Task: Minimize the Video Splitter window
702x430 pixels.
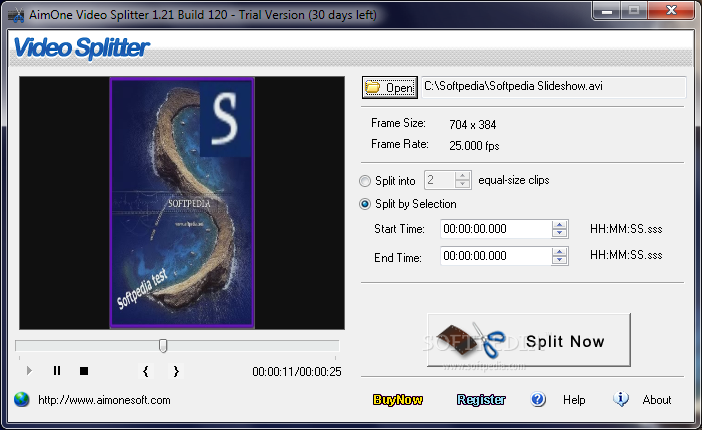Action: point(607,11)
